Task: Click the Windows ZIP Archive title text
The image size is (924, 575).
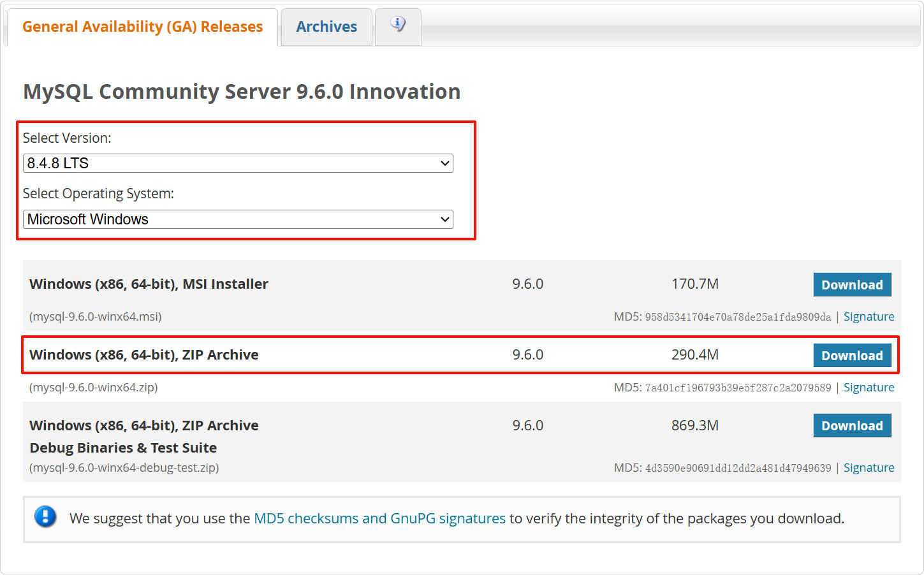Action: click(144, 355)
